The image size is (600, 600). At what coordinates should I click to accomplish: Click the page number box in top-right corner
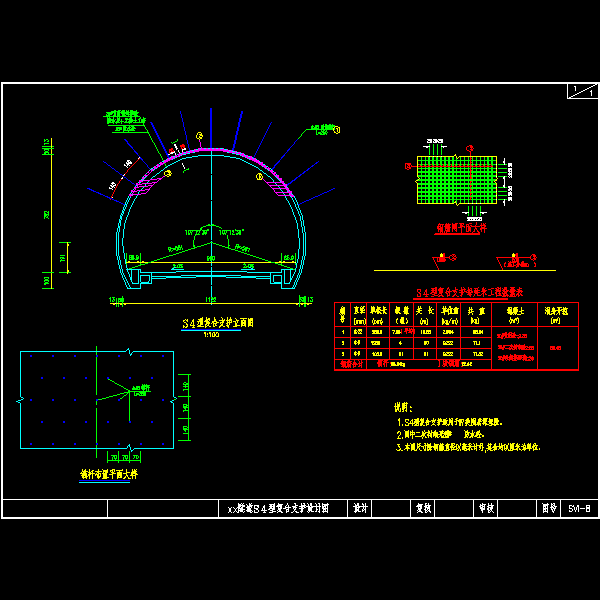click(581, 91)
